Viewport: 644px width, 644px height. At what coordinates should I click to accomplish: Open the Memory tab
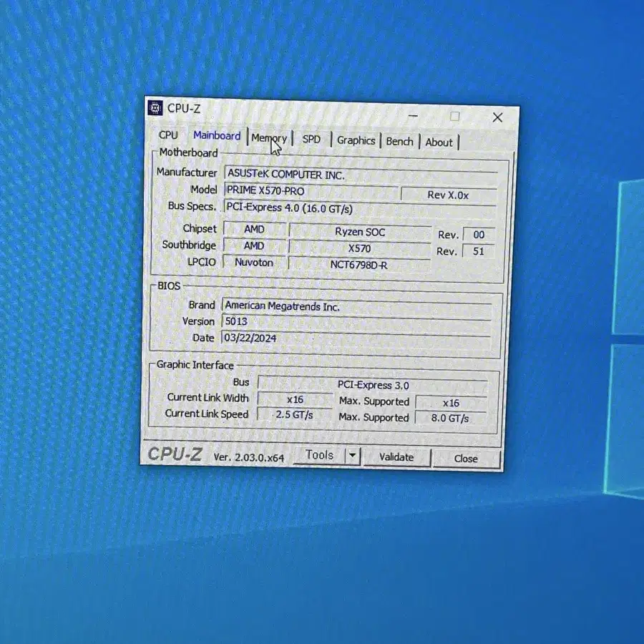tap(269, 138)
